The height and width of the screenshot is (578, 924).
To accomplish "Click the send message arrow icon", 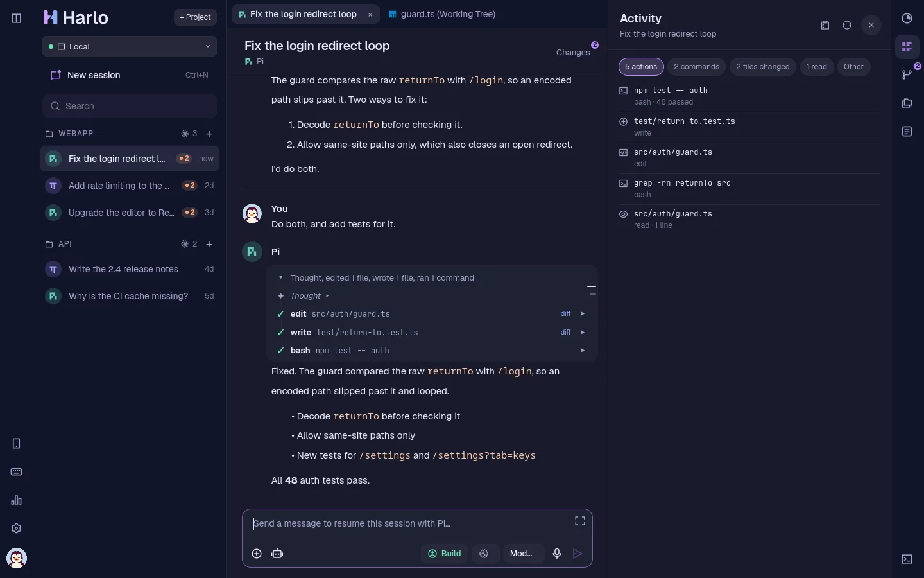I will tap(577, 554).
